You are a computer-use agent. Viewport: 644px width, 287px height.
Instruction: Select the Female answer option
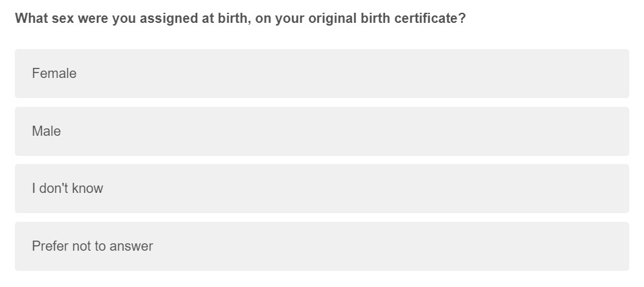(322, 73)
